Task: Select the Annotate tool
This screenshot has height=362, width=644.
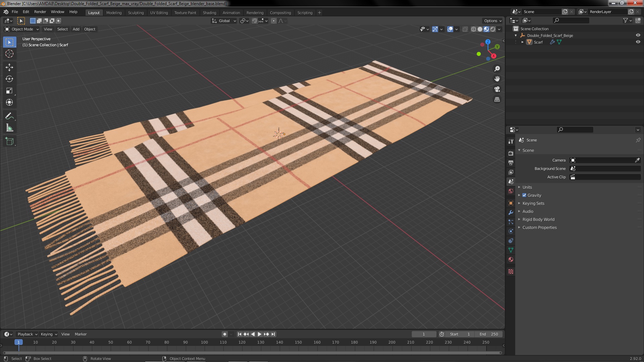Action: click(9, 116)
